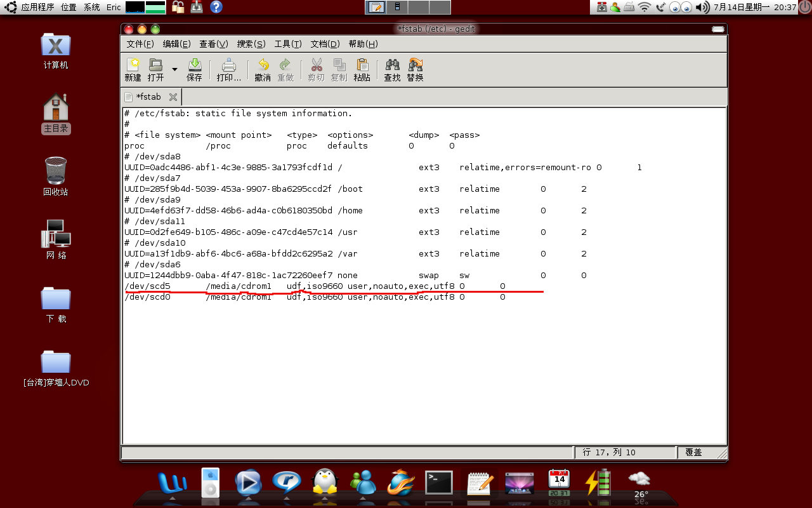Undo the edit with 撤消 icon

(263, 70)
